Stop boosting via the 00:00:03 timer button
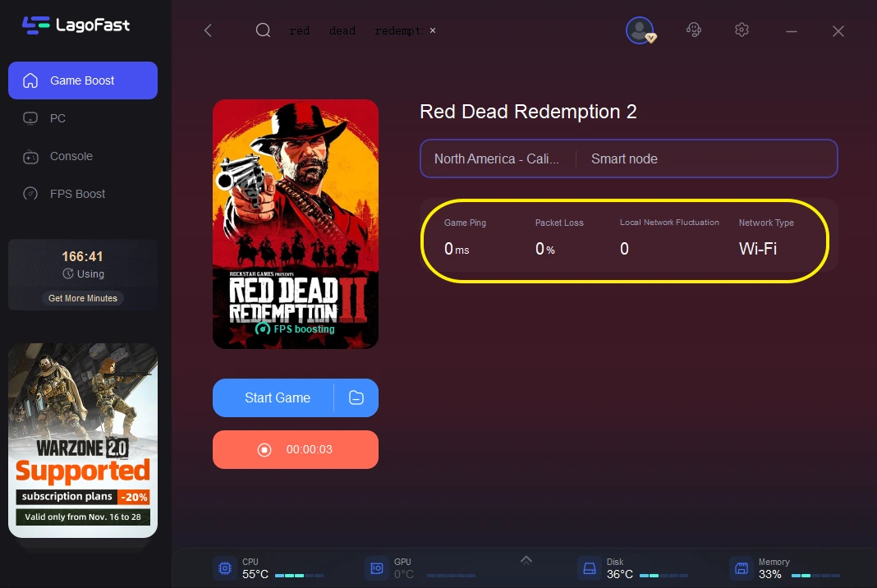 [x=296, y=449]
